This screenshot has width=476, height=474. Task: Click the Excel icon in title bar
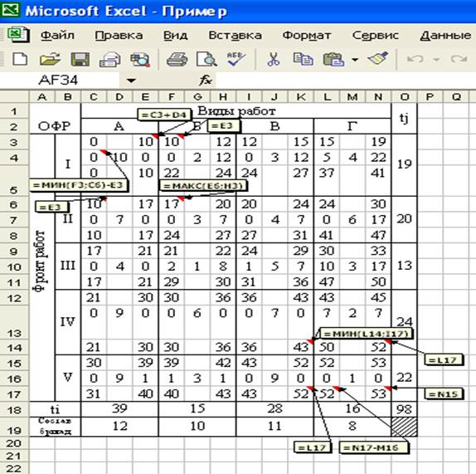[x=10, y=10]
